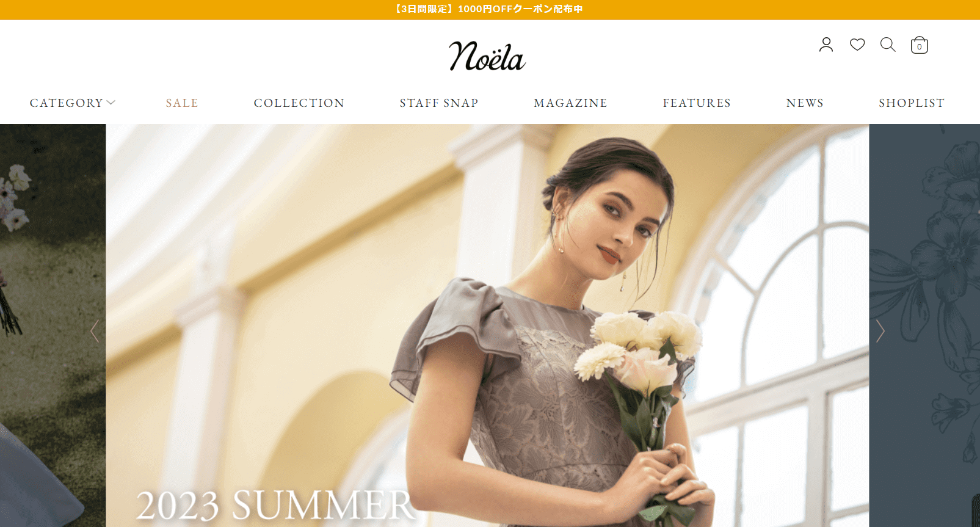The width and height of the screenshot is (980, 527).
Task: Expand the CATEGORY dropdown chevron
Action: coord(111,103)
